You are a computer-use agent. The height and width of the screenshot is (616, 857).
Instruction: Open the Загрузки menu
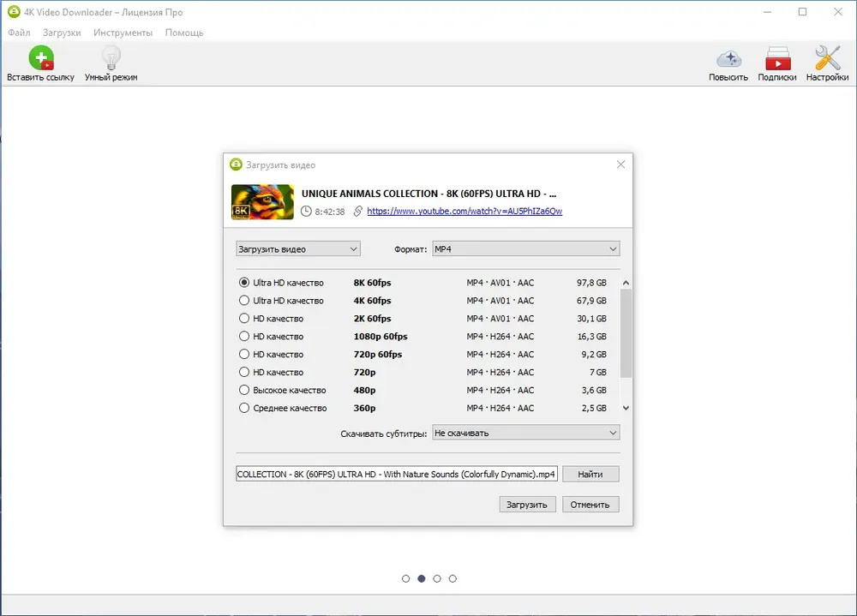point(62,33)
